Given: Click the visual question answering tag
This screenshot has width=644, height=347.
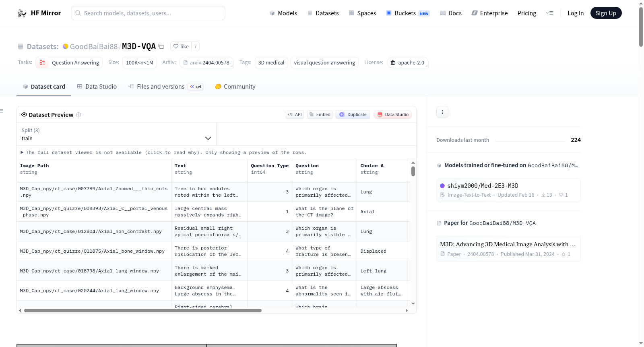Looking at the screenshot, I should coord(324,62).
